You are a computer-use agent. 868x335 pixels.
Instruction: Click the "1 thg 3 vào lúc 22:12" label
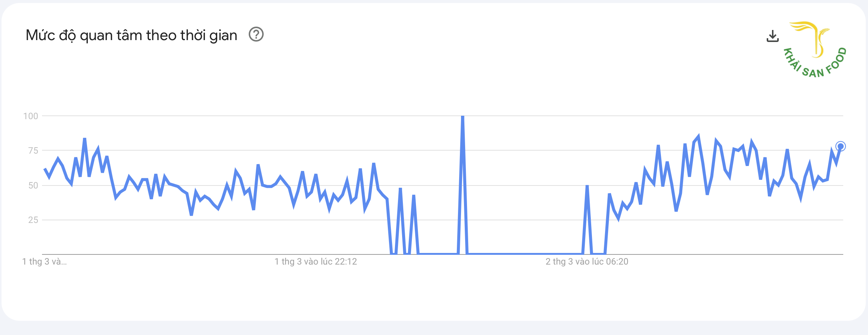tap(316, 262)
